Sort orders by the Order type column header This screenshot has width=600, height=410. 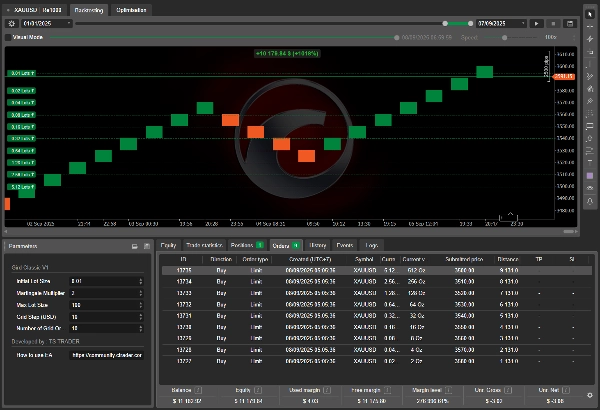coord(255,260)
